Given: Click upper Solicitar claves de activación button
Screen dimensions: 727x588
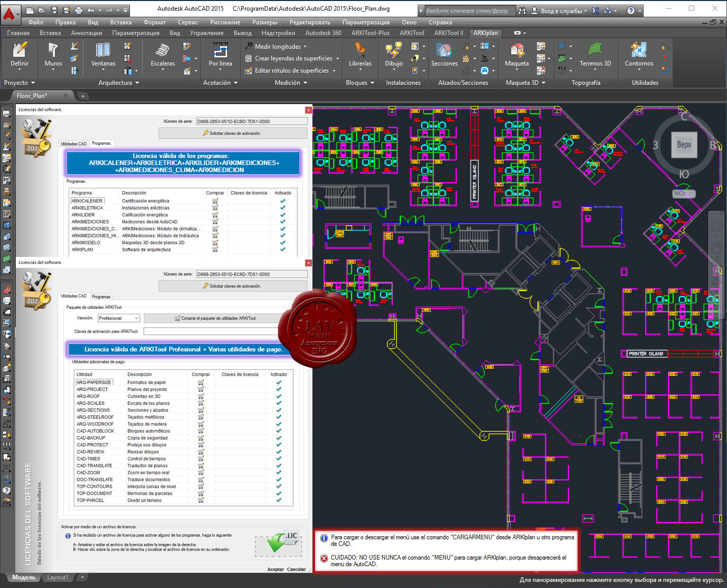Looking at the screenshot, I should [x=233, y=133].
